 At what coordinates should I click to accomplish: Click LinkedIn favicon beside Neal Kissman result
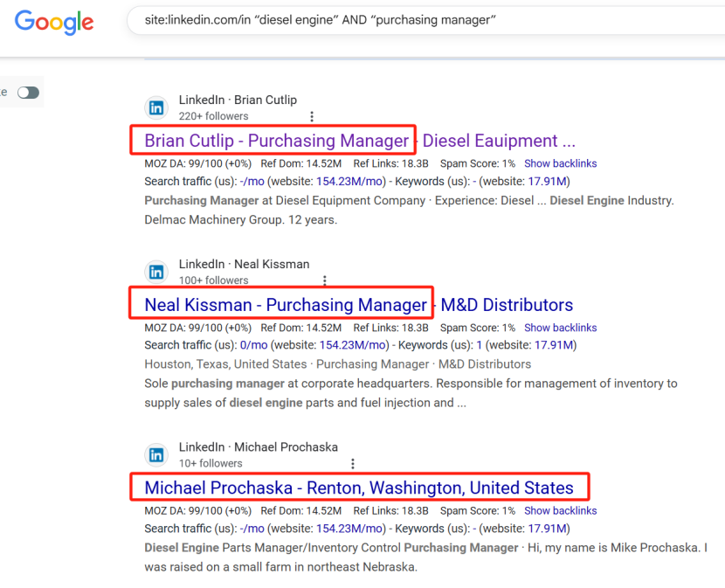pos(156,272)
